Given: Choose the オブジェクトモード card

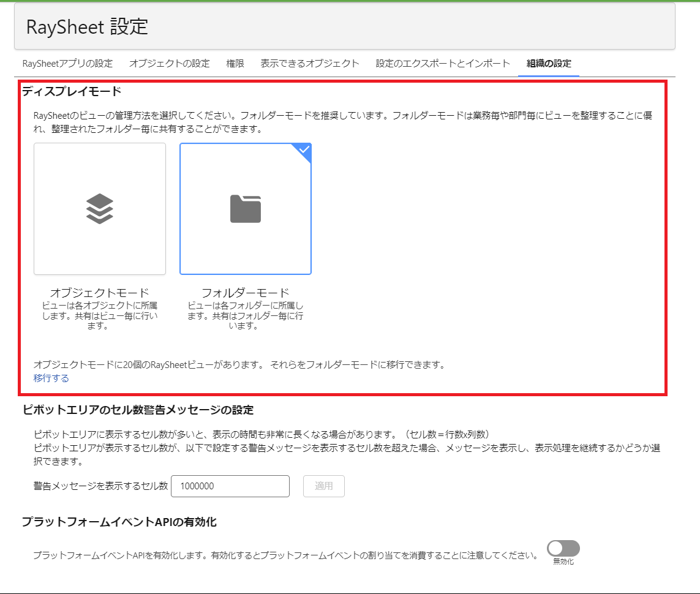Looking at the screenshot, I should tap(100, 209).
